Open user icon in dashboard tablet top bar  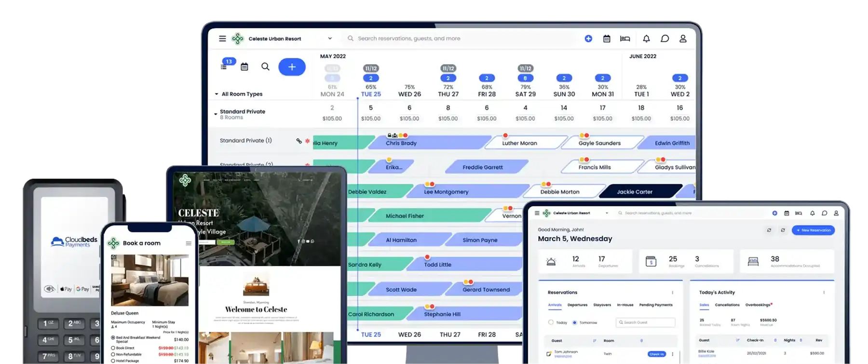click(x=836, y=213)
